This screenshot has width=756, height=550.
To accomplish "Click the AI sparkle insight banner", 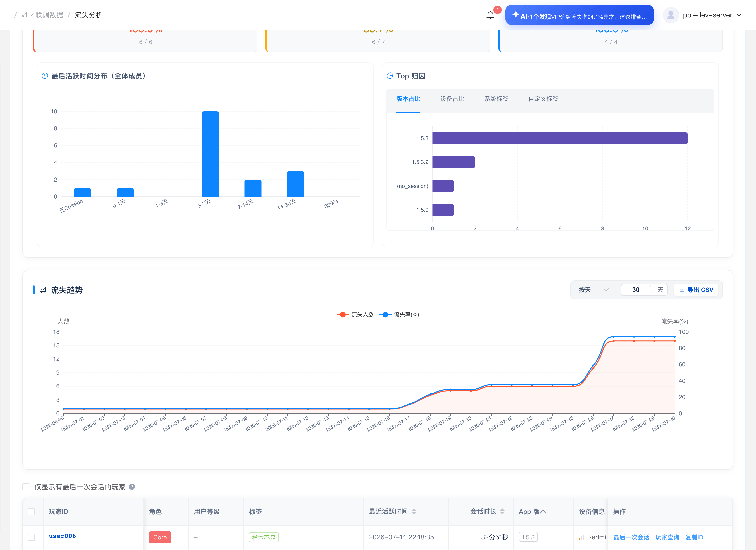I will coord(579,15).
